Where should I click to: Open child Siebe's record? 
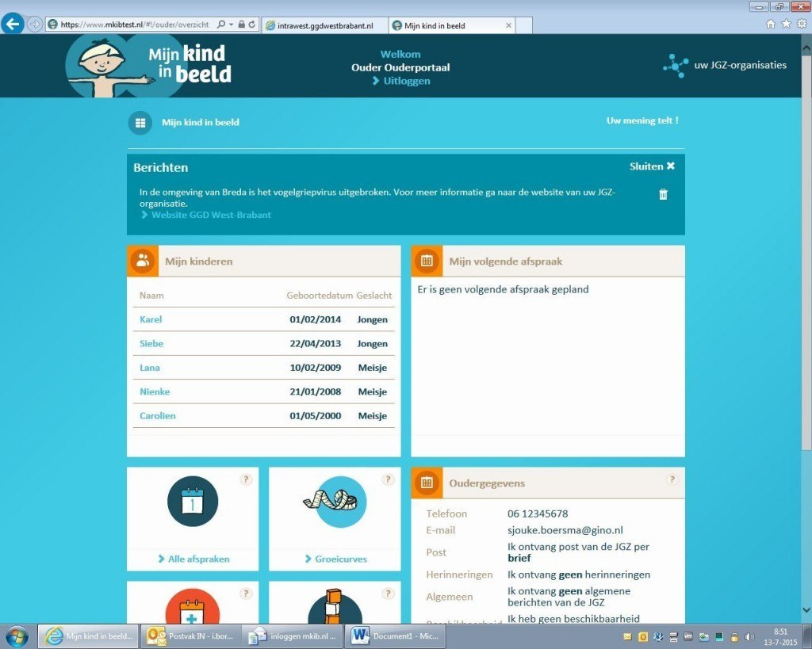(x=151, y=344)
